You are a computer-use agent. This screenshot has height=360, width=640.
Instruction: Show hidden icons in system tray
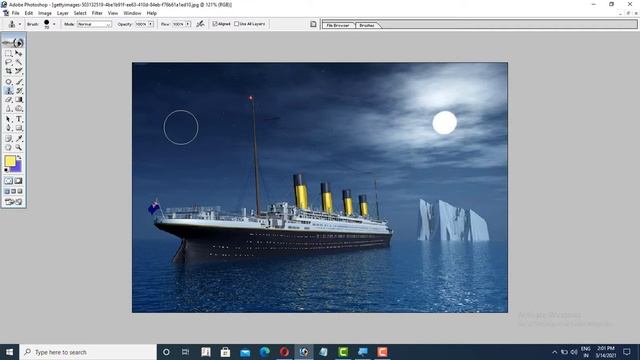(554, 352)
